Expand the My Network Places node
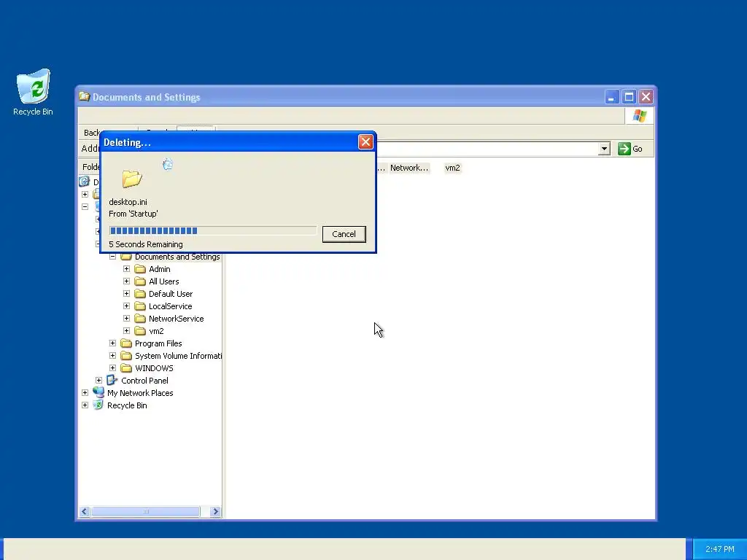 tap(85, 393)
